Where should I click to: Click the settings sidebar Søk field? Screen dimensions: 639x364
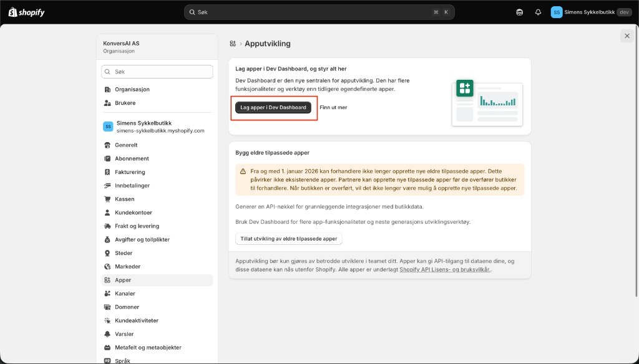pos(157,72)
